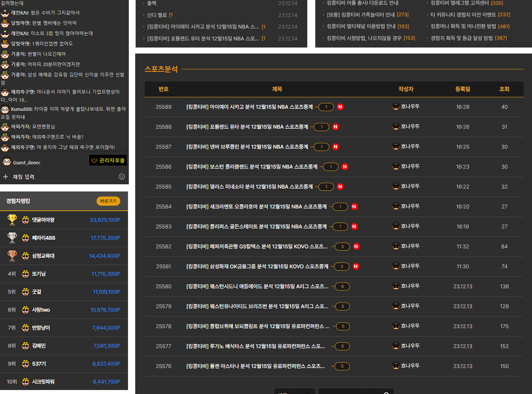Viewport: 532px width, 394px height.
Task: Select ranking user 시크릿파워 in 10위
Action: pos(43,382)
